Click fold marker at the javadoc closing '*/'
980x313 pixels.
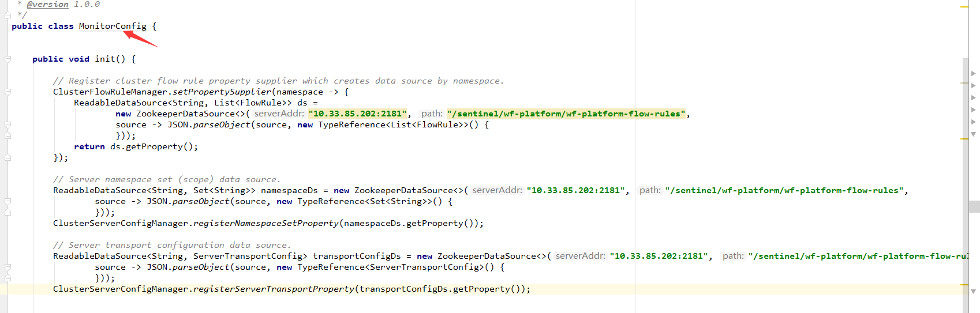point(8,15)
